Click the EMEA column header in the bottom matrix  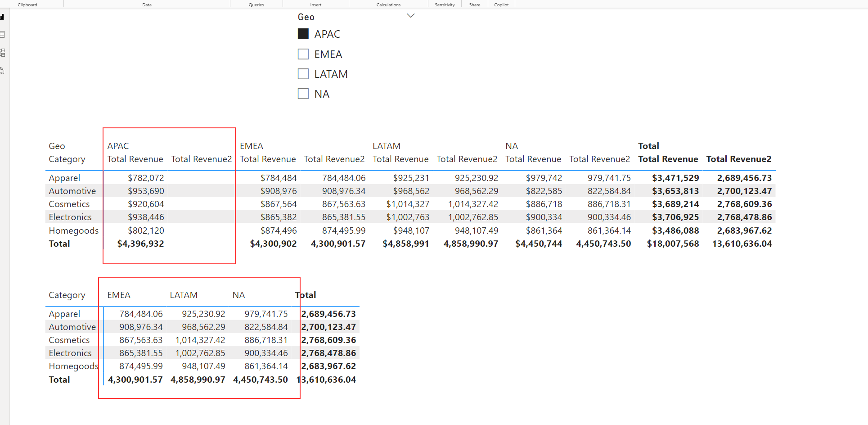119,295
